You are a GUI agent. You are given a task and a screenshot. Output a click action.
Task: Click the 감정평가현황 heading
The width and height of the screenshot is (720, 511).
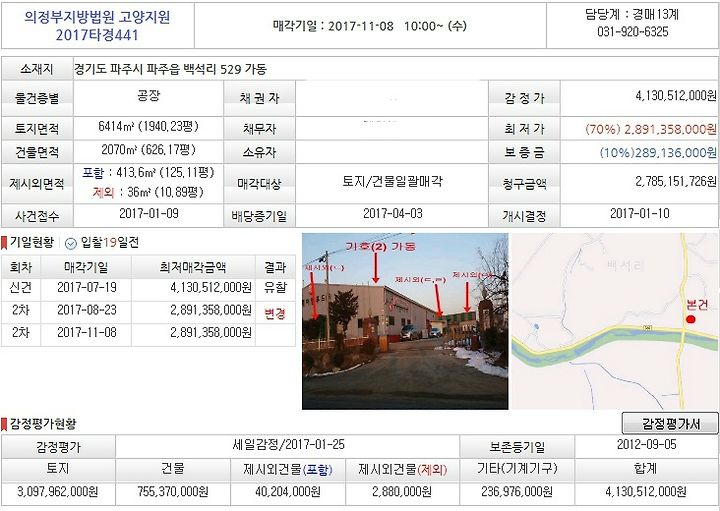[43, 424]
